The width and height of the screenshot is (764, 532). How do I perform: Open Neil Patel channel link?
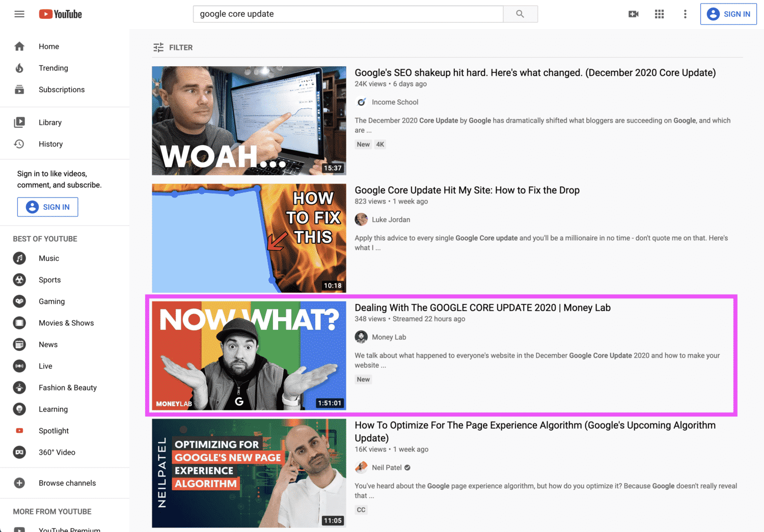[387, 467]
